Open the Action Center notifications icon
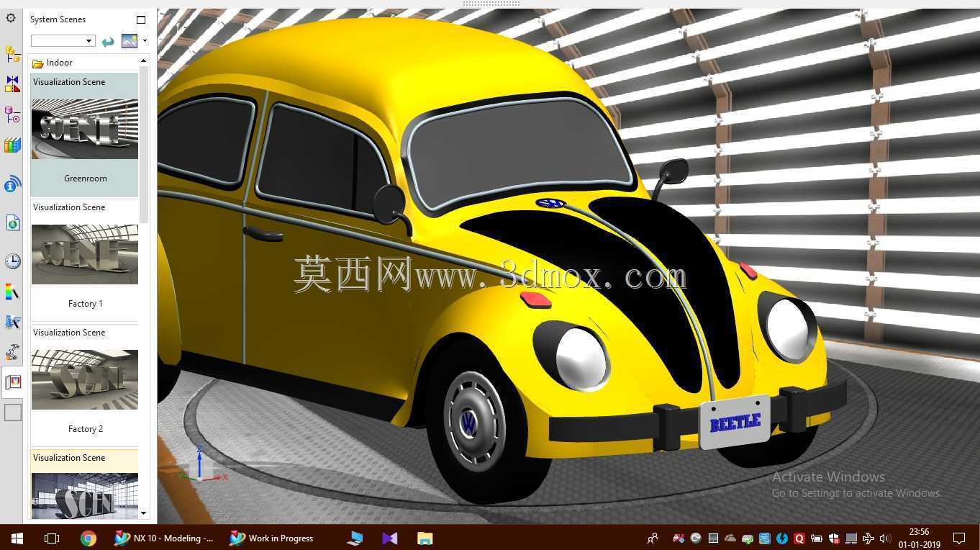This screenshot has height=550, width=980. (x=959, y=538)
